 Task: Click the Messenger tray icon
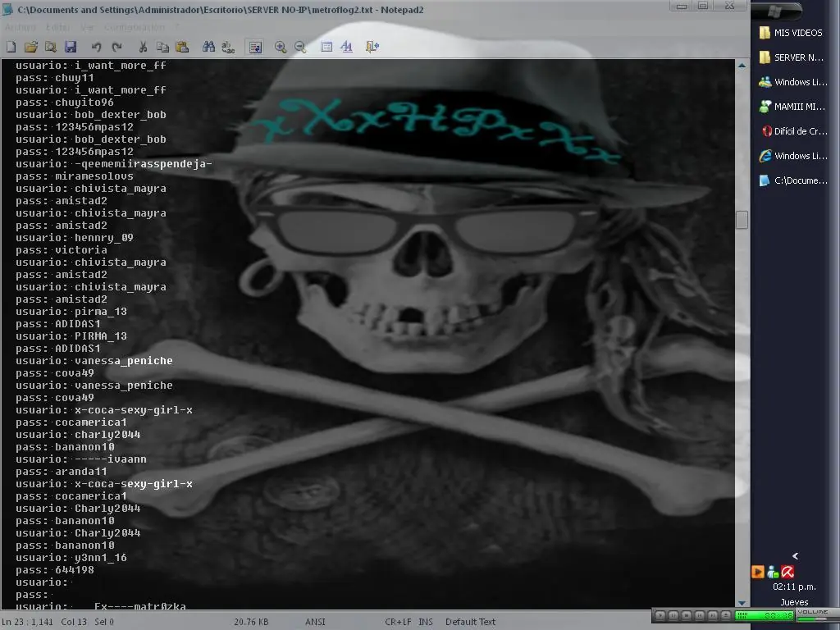coord(773,572)
